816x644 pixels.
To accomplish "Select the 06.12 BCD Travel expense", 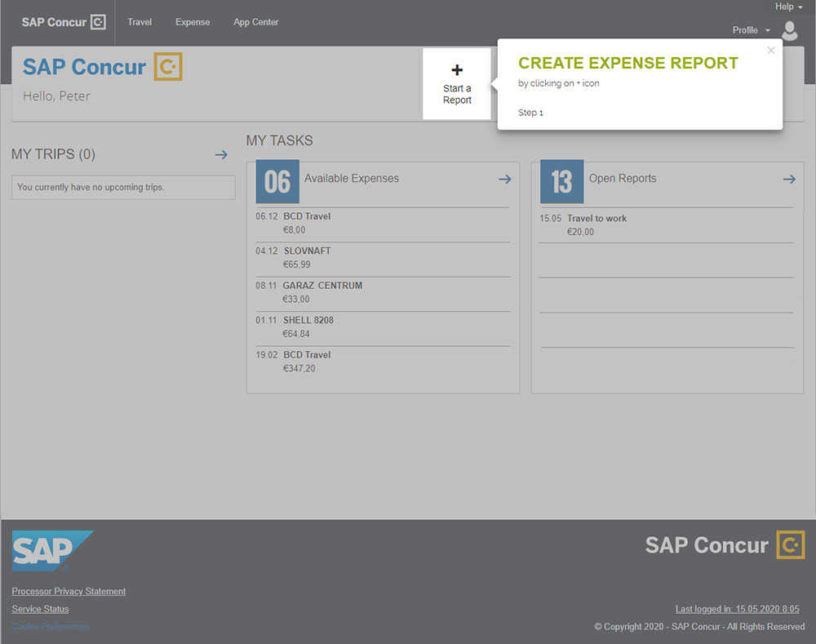I will (383, 224).
